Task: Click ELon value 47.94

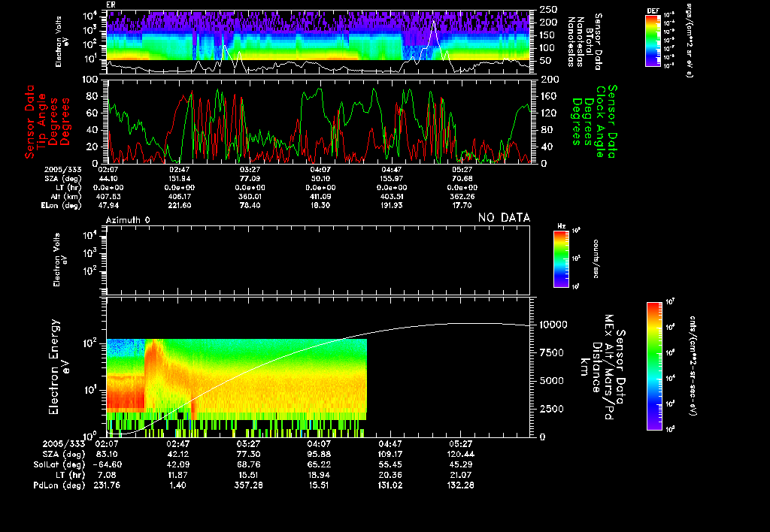Action: pyautogui.click(x=108, y=205)
